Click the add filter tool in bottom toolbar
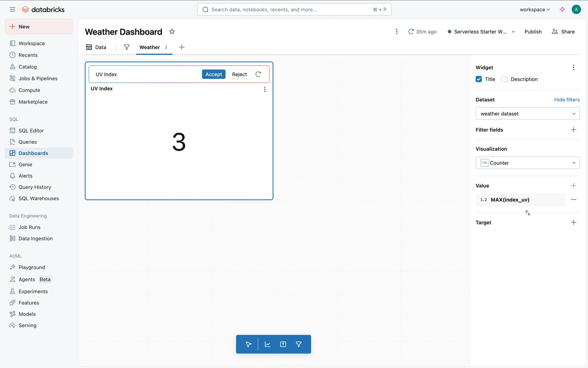The image size is (588, 368). tap(299, 344)
